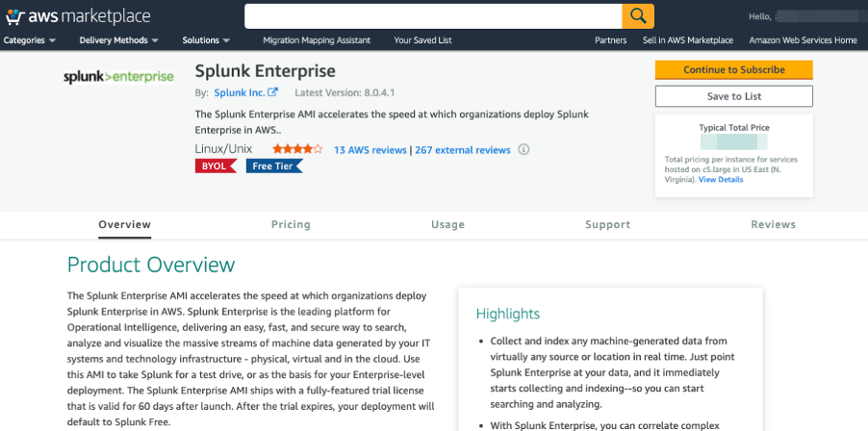The height and width of the screenshot is (431, 868).
Task: Switch to the Pricing tab
Action: tap(291, 224)
